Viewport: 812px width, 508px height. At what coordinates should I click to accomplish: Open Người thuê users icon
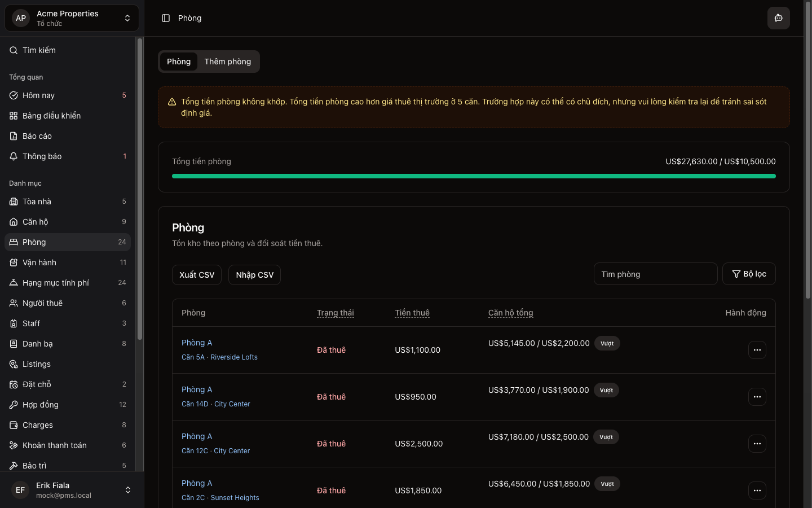14,303
